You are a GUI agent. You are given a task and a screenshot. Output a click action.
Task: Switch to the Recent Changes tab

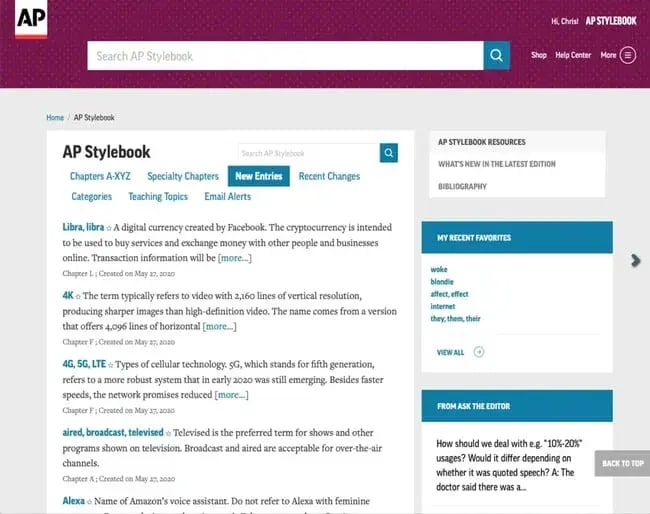click(329, 176)
